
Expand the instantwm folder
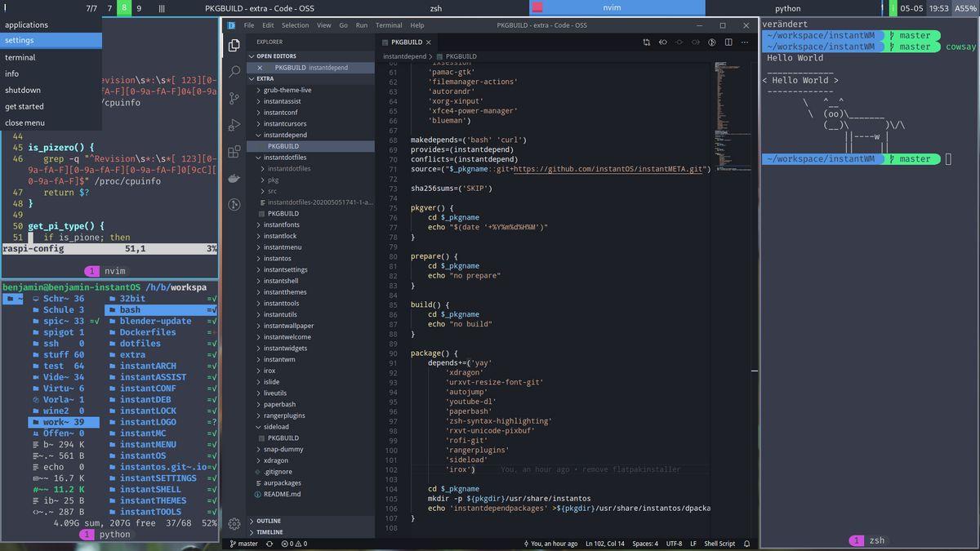point(278,359)
